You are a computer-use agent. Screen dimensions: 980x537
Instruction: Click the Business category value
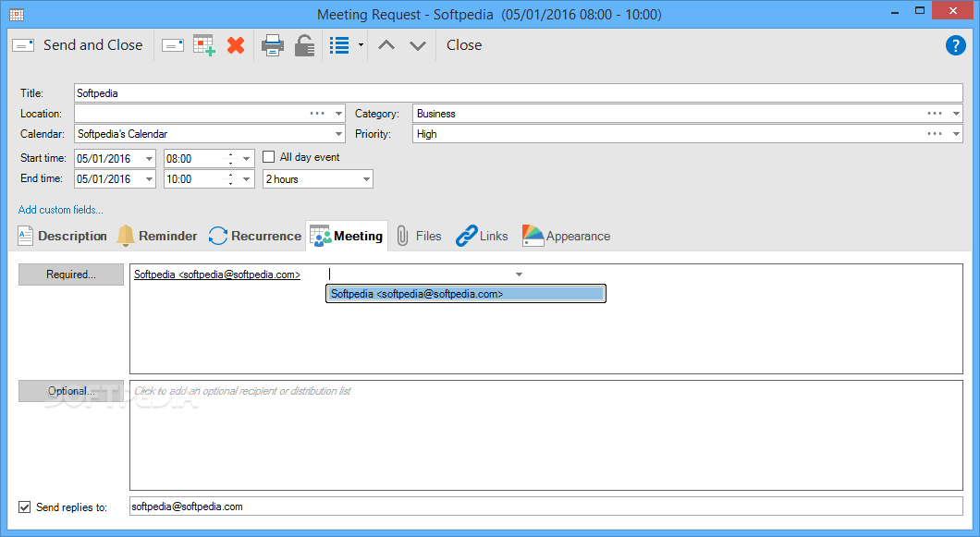coord(436,114)
